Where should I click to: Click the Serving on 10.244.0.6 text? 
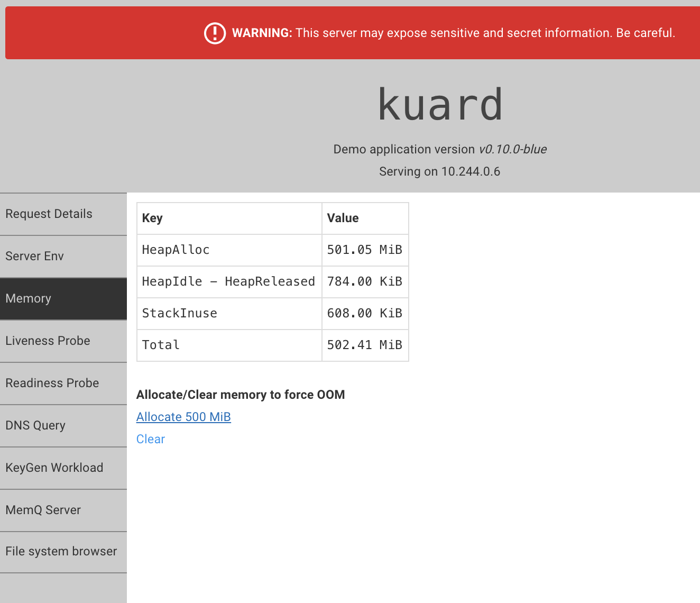(440, 171)
